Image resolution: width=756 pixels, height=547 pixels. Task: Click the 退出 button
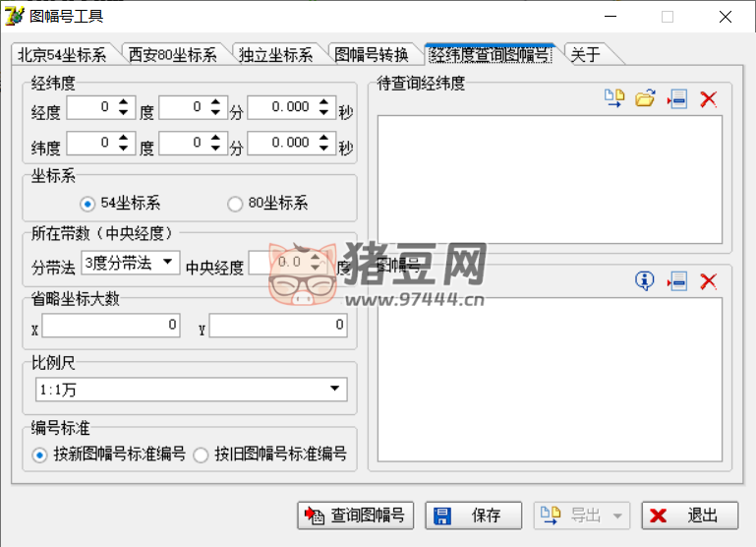click(x=689, y=515)
